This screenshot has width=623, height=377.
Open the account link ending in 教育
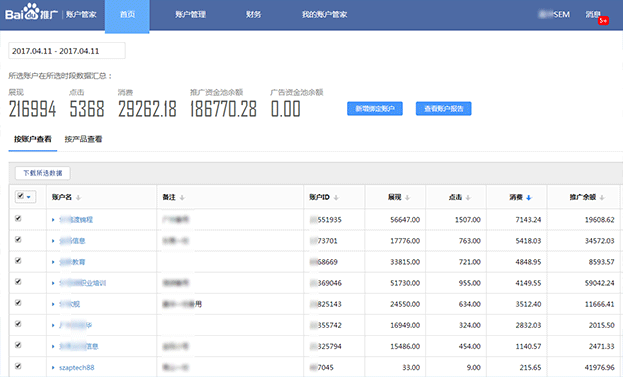(72, 262)
